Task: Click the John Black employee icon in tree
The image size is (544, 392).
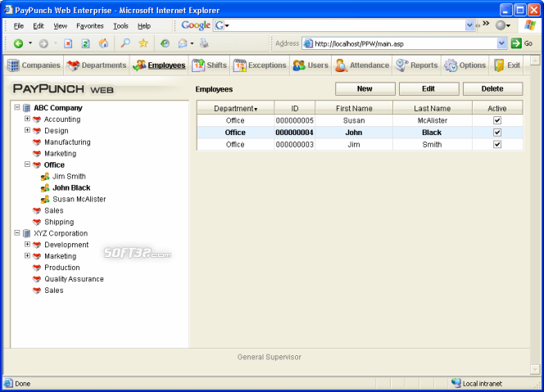Action: click(45, 188)
